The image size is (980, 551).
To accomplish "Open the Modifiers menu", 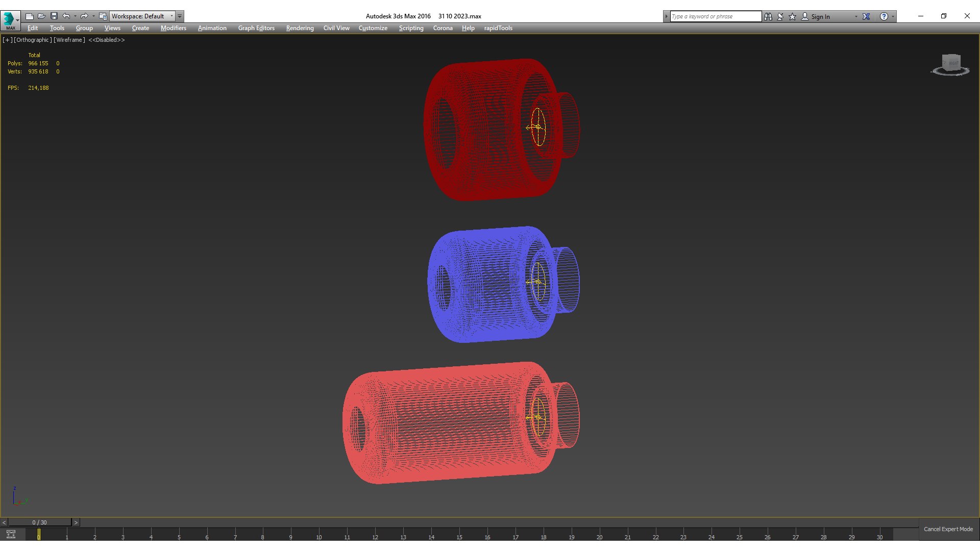I will coord(173,28).
